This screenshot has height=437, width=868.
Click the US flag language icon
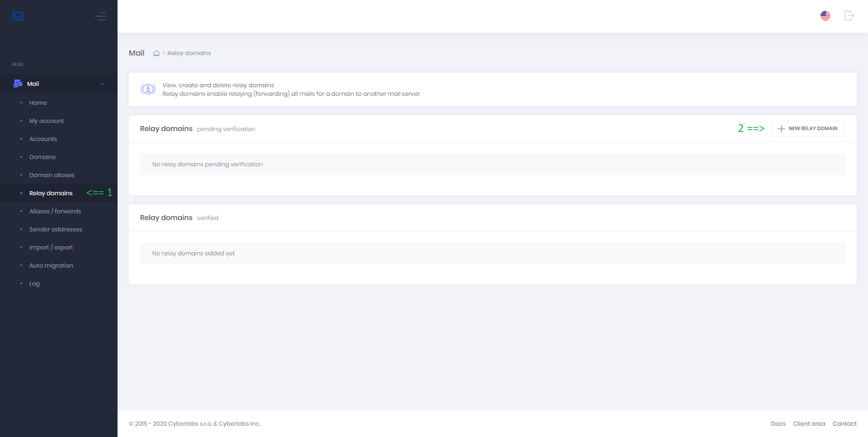[826, 16]
